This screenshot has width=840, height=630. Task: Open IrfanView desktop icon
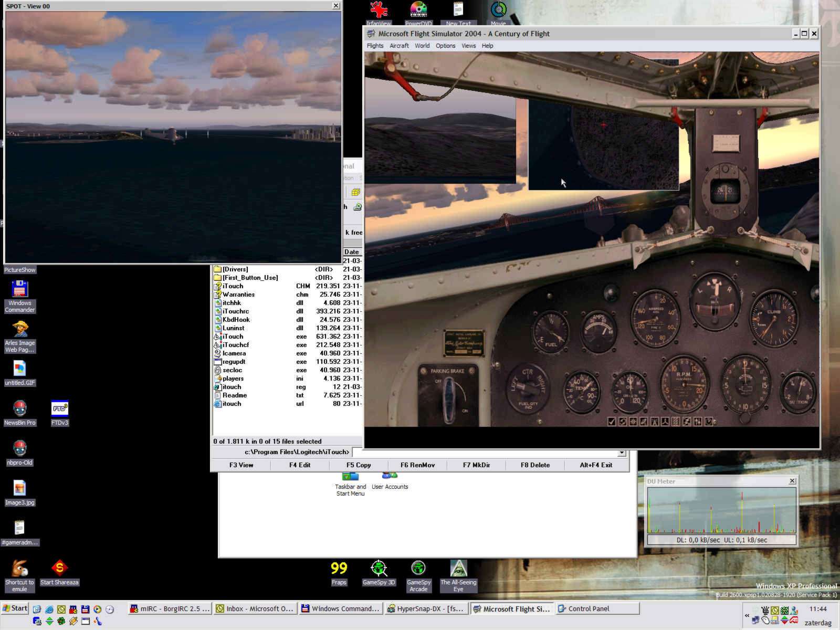click(379, 13)
